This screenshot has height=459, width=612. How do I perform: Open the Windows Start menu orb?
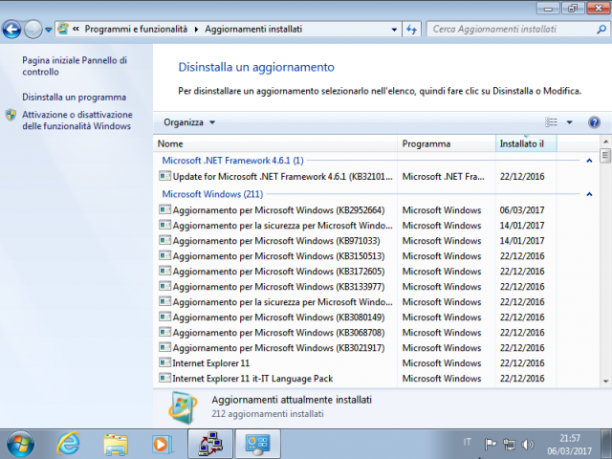point(20,444)
